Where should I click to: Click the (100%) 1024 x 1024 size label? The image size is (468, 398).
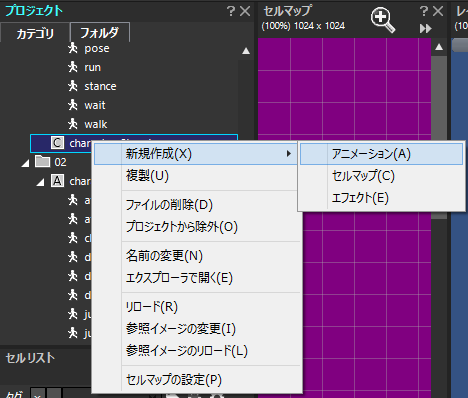303,26
